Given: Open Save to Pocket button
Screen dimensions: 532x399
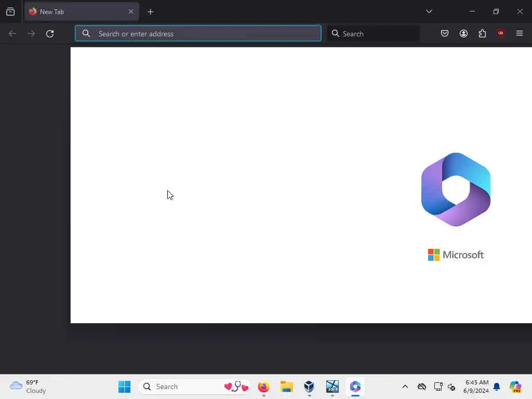Looking at the screenshot, I should pos(445,33).
